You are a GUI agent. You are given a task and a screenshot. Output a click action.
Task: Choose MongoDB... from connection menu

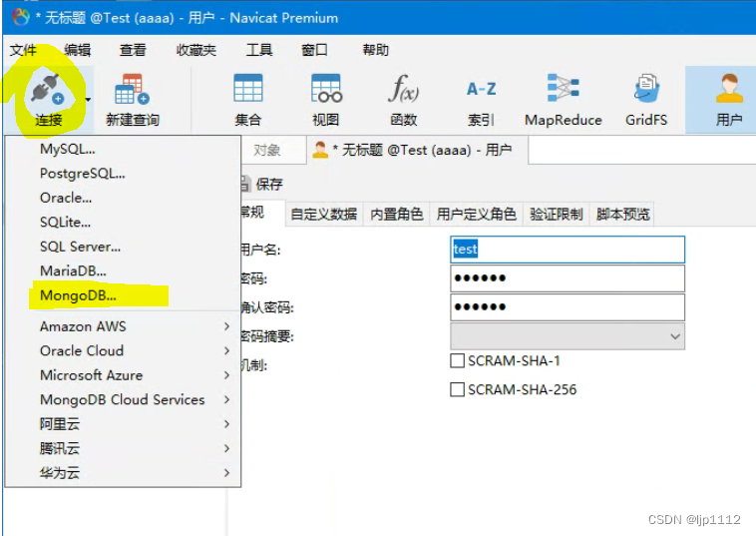(123, 295)
